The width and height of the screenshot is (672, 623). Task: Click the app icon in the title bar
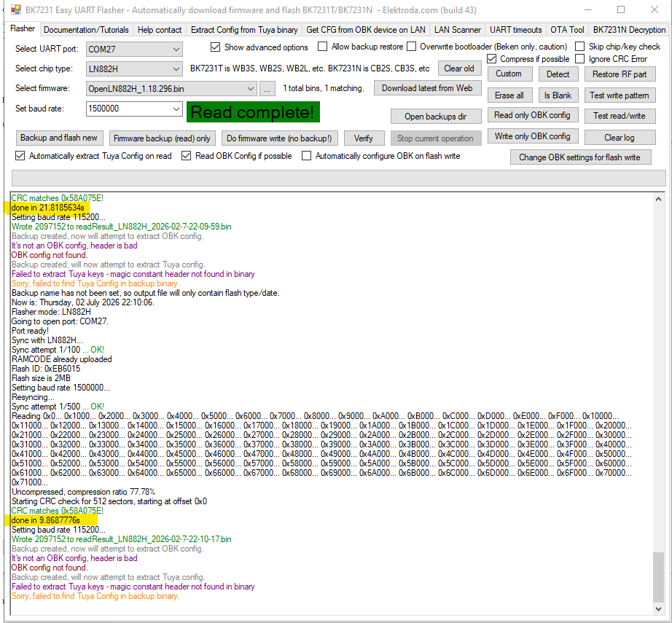(x=15, y=9)
